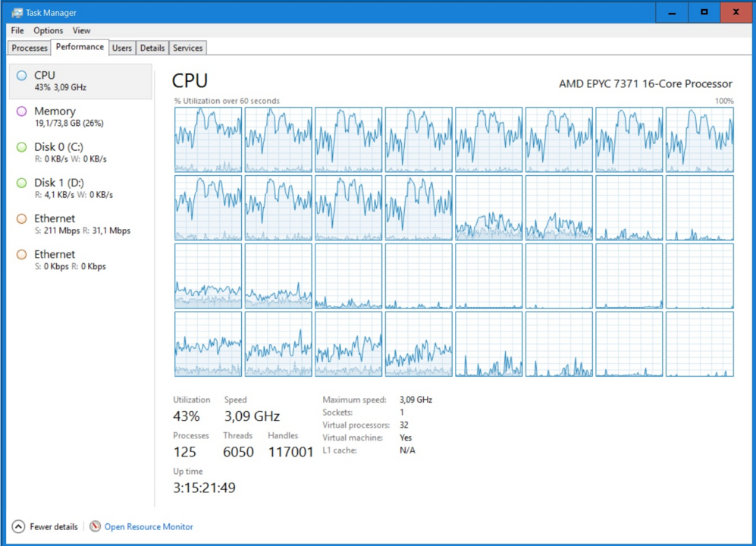Switch to the Services tab
This screenshot has width=756, height=546.
(187, 48)
